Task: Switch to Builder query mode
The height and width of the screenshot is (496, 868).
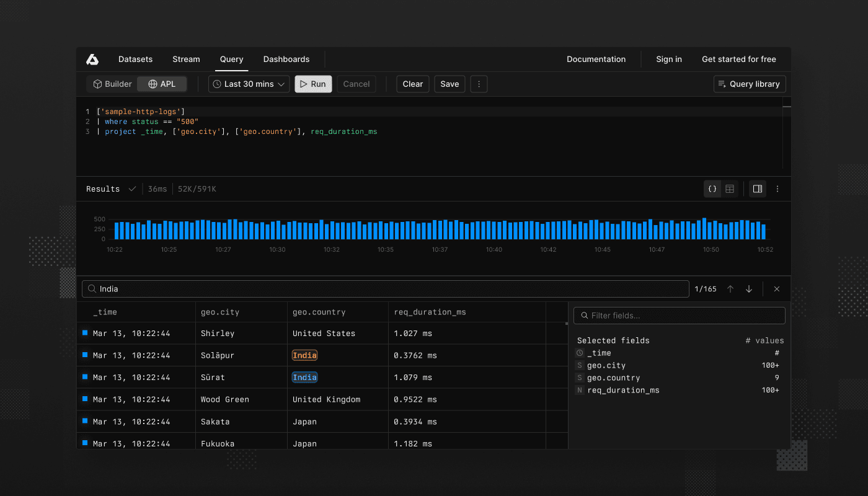Action: (112, 83)
